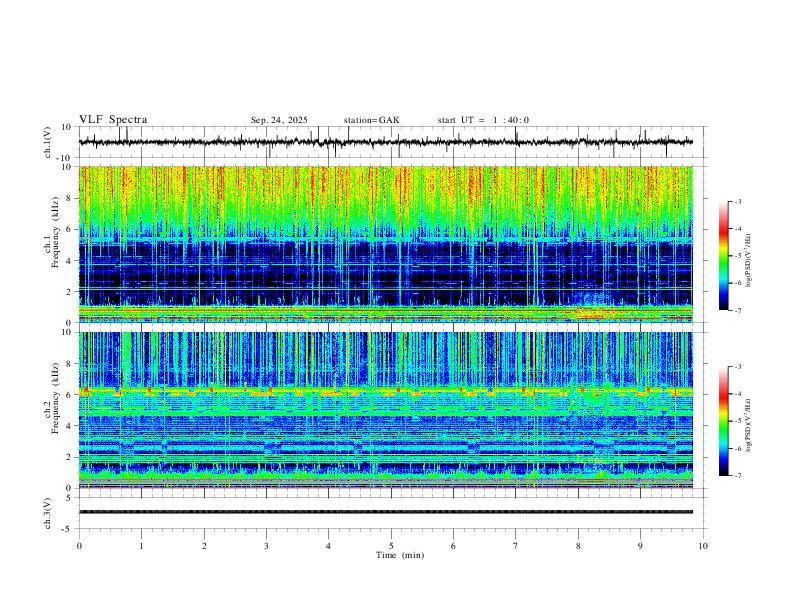This screenshot has width=792, height=612.
Task: Click time axis tick label "2"
Action: [x=204, y=546]
